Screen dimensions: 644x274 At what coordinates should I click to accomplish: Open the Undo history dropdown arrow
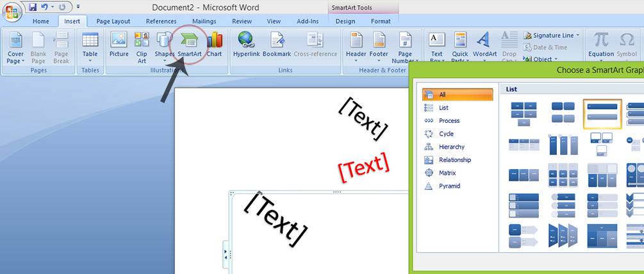(53, 7)
